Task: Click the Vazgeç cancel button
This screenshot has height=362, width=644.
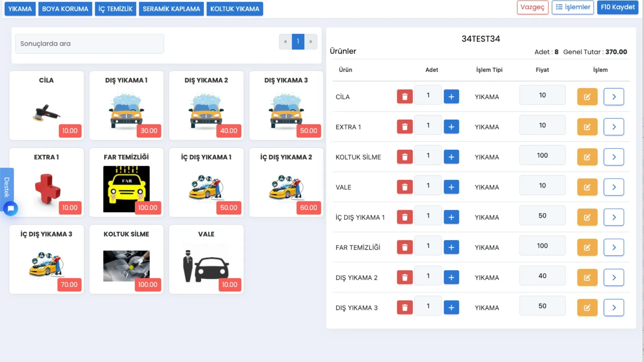Action: (533, 7)
